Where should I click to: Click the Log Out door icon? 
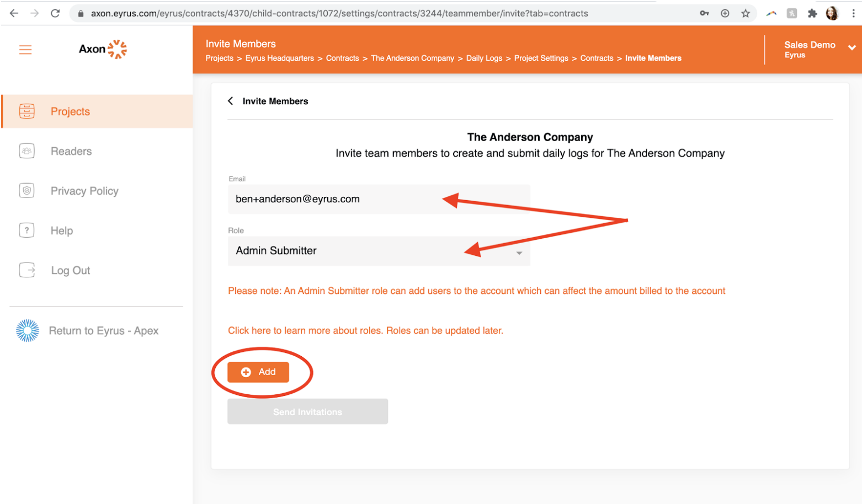27,270
